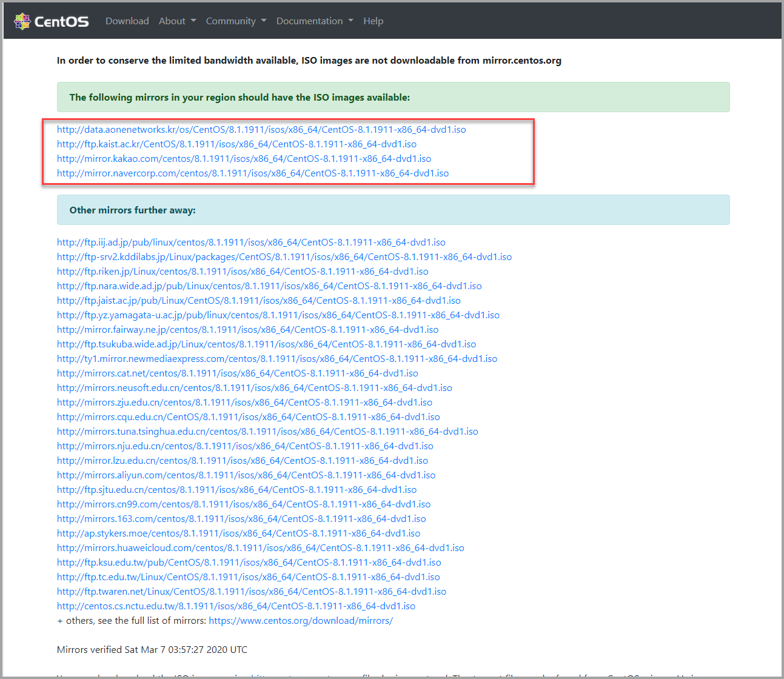Click 'Other mirrors further away:' heading
Screen dimensions: 784x679
point(132,210)
